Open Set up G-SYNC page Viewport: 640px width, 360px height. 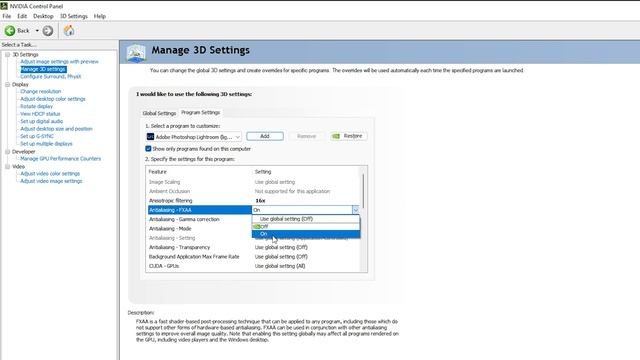click(x=37, y=136)
